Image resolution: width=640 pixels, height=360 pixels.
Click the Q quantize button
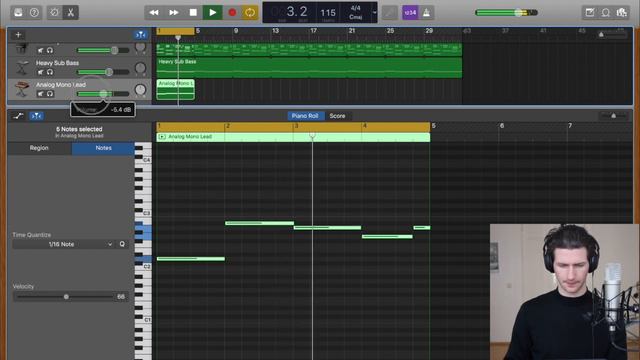[x=122, y=244]
